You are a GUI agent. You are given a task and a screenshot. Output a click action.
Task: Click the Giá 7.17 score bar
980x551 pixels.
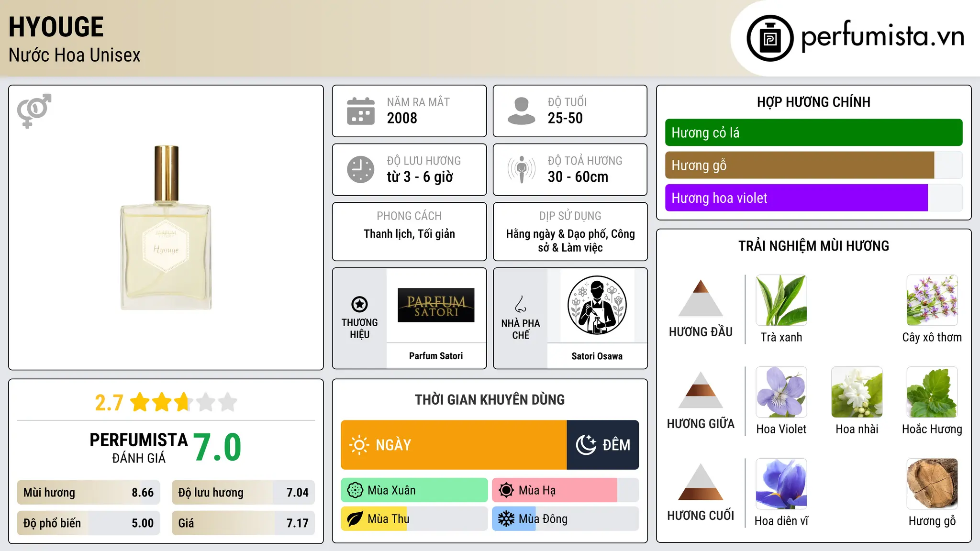pyautogui.click(x=244, y=523)
